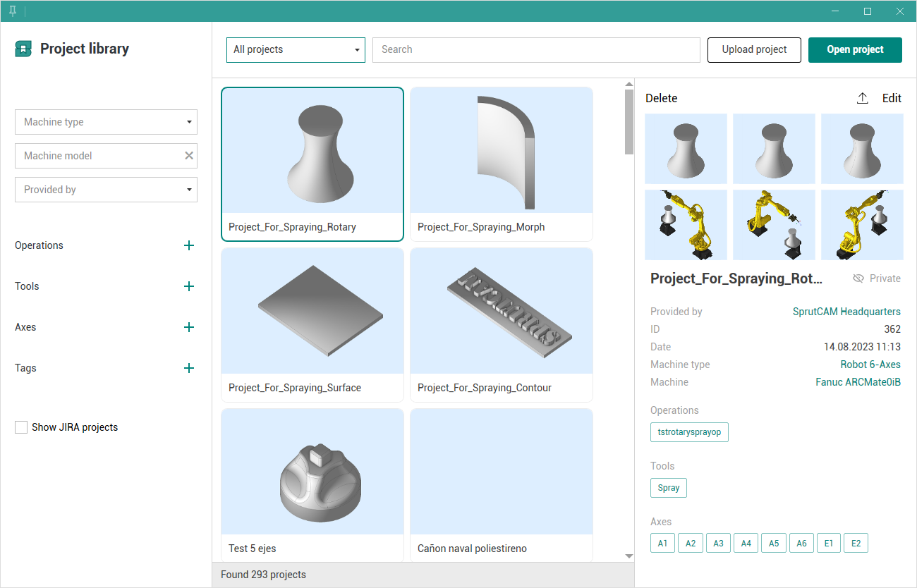Click the Open project button

point(855,50)
